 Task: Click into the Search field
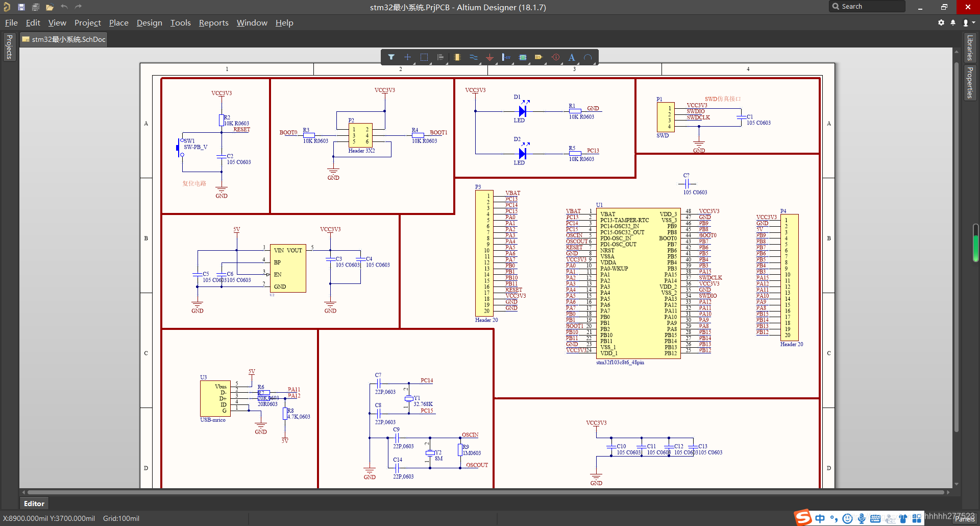coord(867,7)
